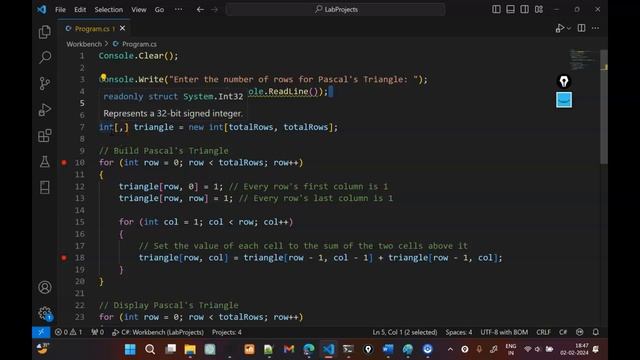The width and height of the screenshot is (640, 360).
Task: Open the File menu
Action: pyautogui.click(x=60, y=9)
